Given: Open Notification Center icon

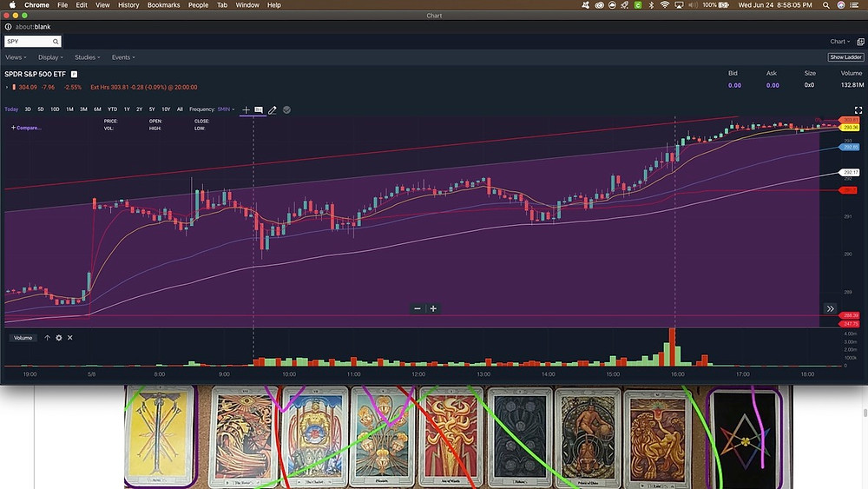Looking at the screenshot, I should pos(855,5).
